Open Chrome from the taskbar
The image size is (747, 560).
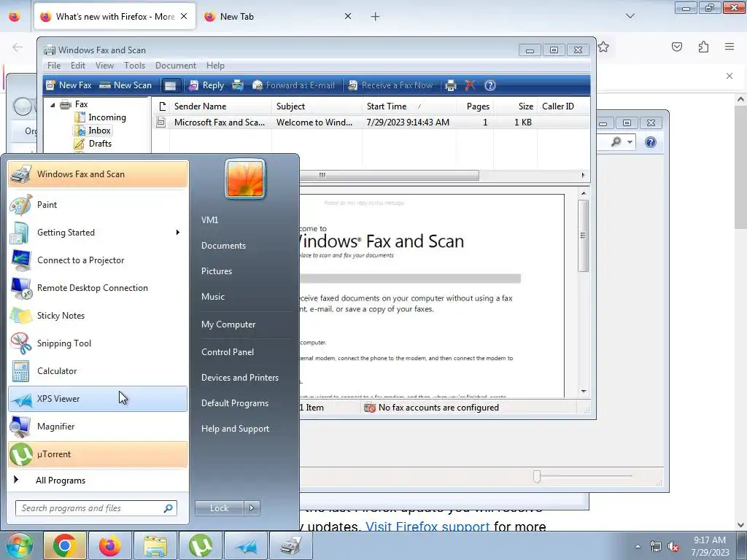65,545
